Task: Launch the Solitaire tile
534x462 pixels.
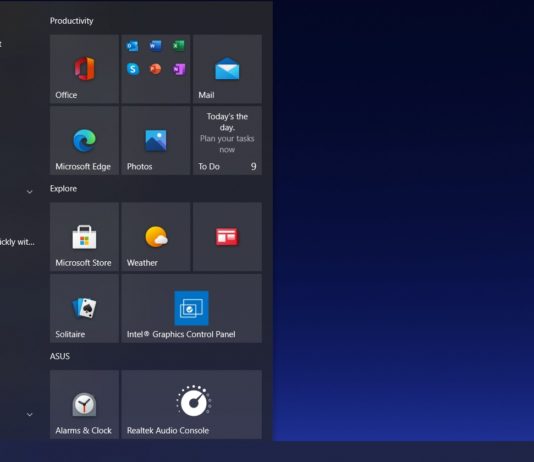Action: point(84,308)
